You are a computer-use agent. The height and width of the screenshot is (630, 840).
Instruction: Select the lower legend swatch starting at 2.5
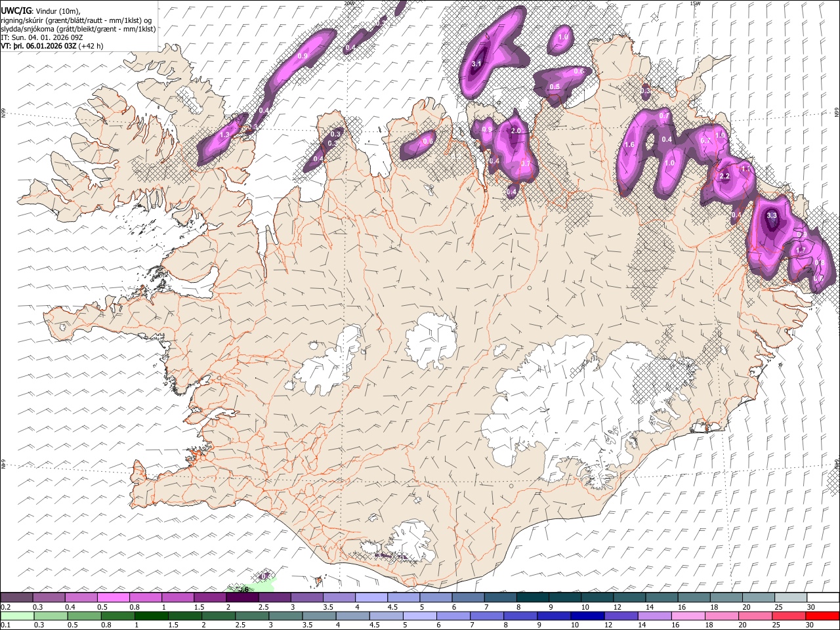point(251,616)
